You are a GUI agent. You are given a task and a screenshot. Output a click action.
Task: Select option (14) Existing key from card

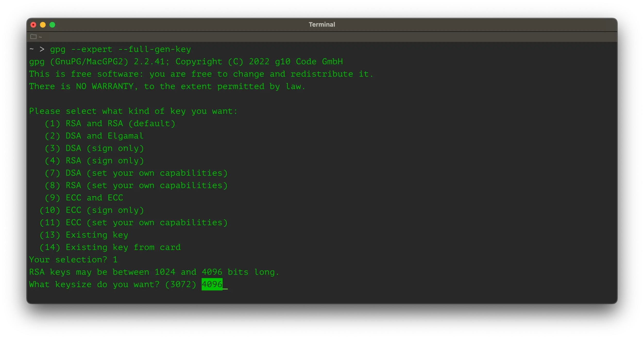[110, 247]
